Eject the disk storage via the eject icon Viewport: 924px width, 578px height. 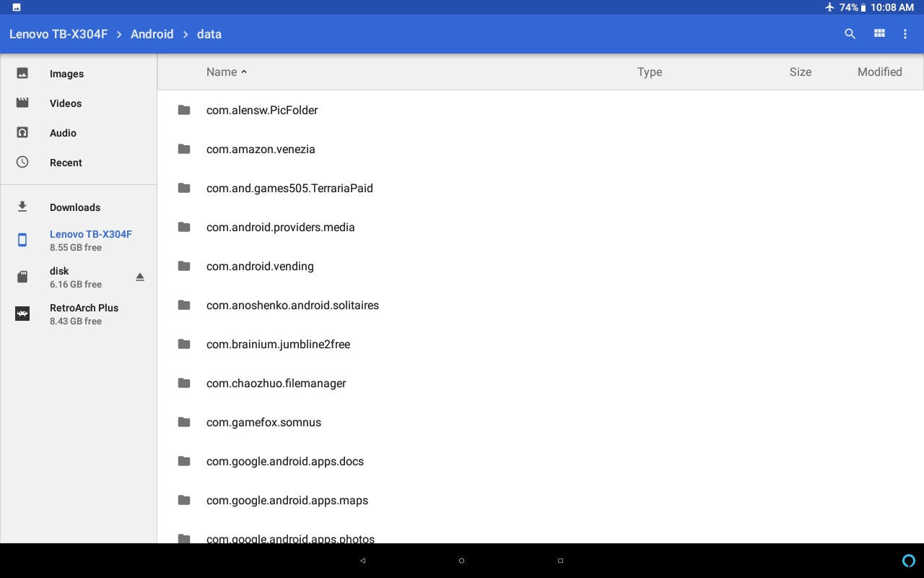[x=140, y=277]
